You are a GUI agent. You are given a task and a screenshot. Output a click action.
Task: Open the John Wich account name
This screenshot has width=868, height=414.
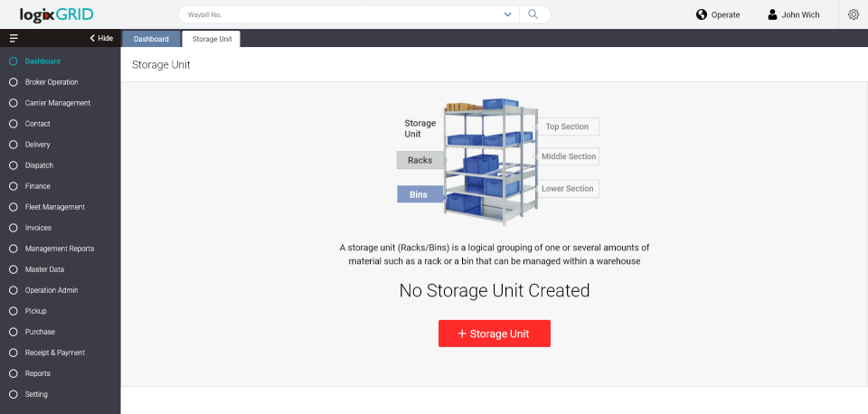point(800,15)
